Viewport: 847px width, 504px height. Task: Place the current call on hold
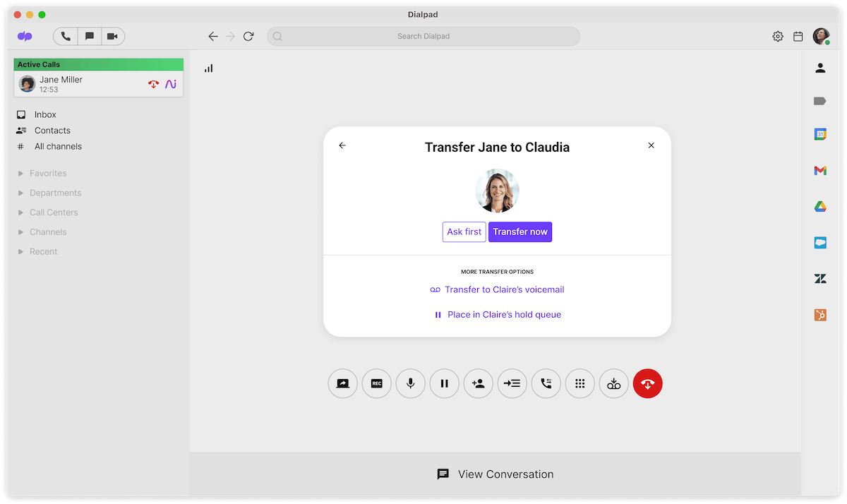point(444,383)
